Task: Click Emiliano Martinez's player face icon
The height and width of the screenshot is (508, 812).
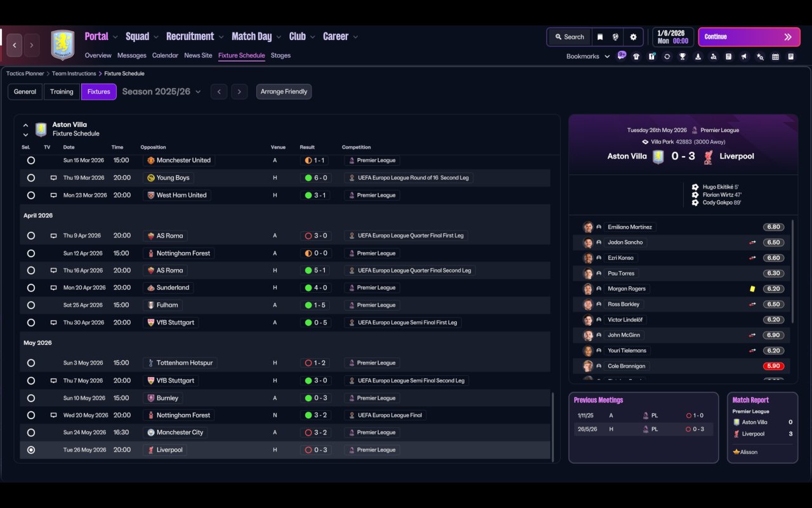Action: coord(588,227)
